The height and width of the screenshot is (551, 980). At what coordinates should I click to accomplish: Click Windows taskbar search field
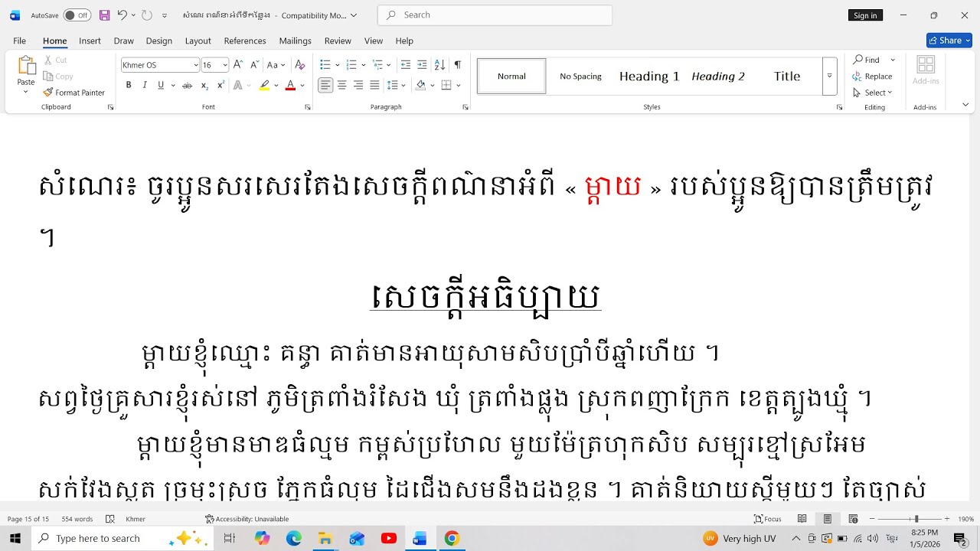tap(122, 539)
